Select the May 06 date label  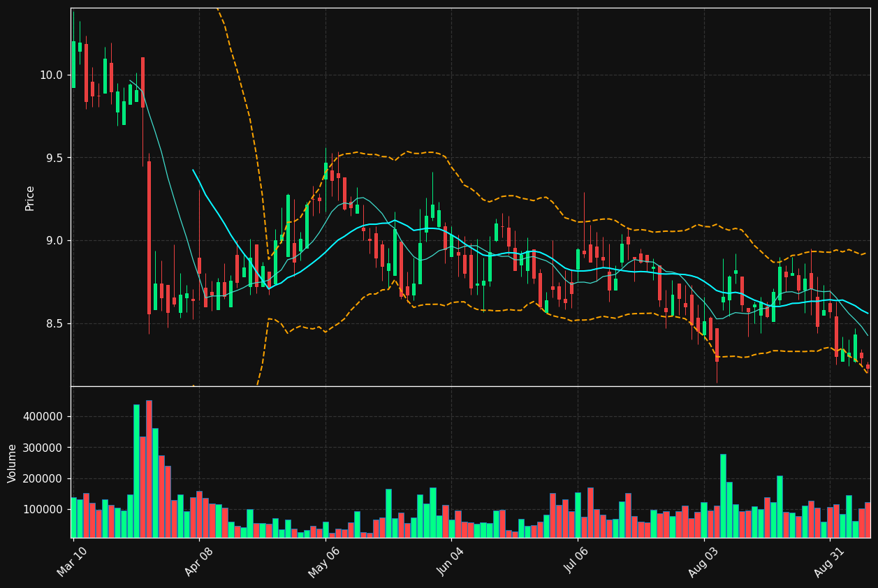point(324,562)
